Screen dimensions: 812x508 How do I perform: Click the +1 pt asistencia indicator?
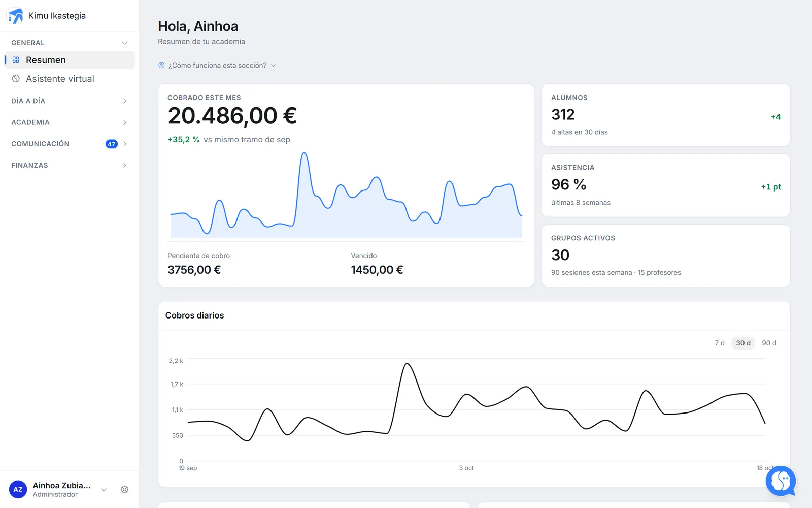(x=771, y=187)
